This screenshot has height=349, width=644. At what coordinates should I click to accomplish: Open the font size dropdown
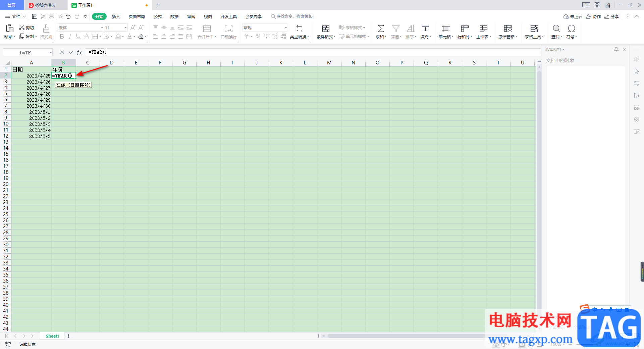click(126, 28)
